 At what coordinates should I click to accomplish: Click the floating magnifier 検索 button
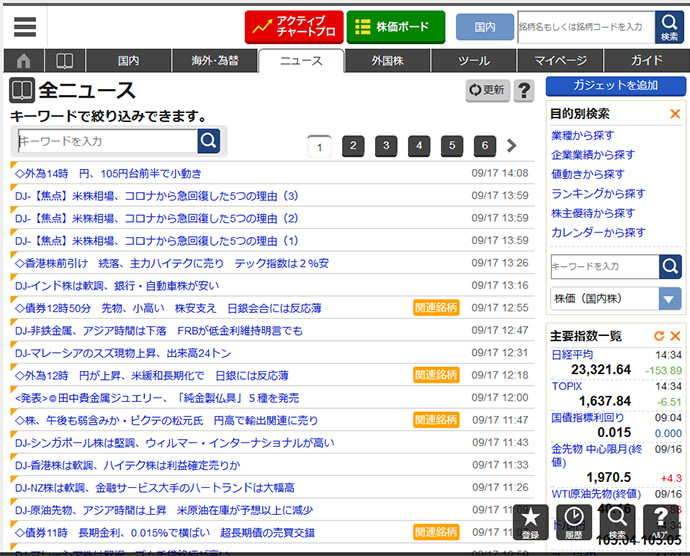617,522
